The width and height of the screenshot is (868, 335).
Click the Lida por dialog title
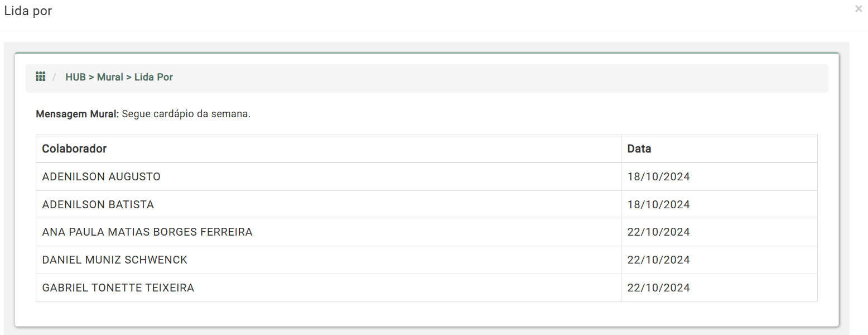tap(28, 11)
